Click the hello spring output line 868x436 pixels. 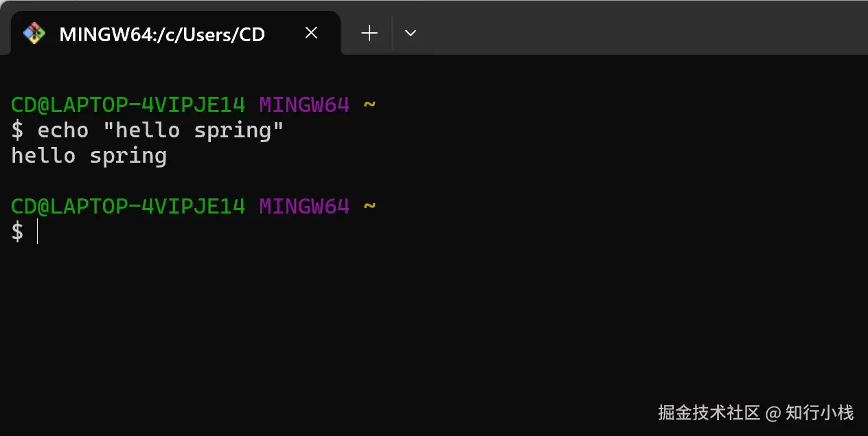(89, 156)
